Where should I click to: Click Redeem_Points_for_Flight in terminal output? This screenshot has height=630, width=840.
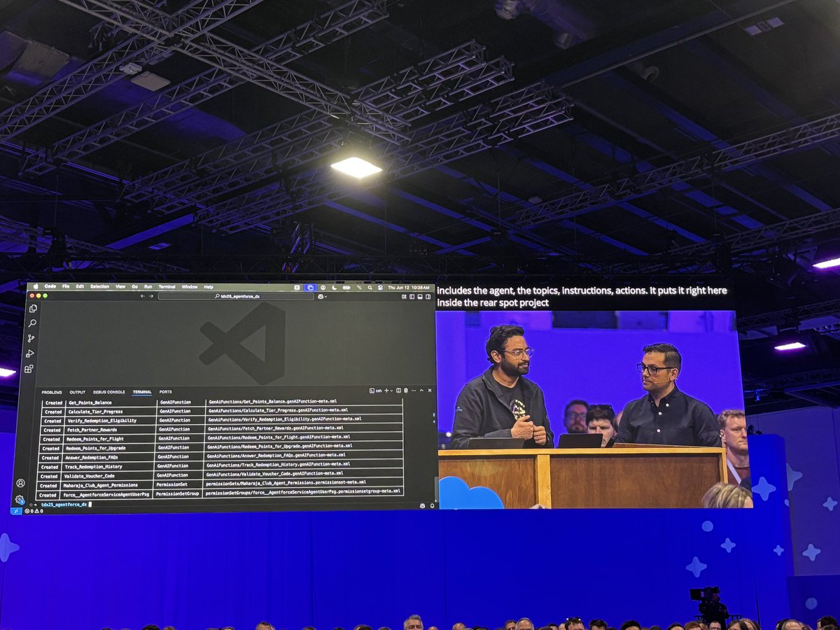click(x=94, y=439)
